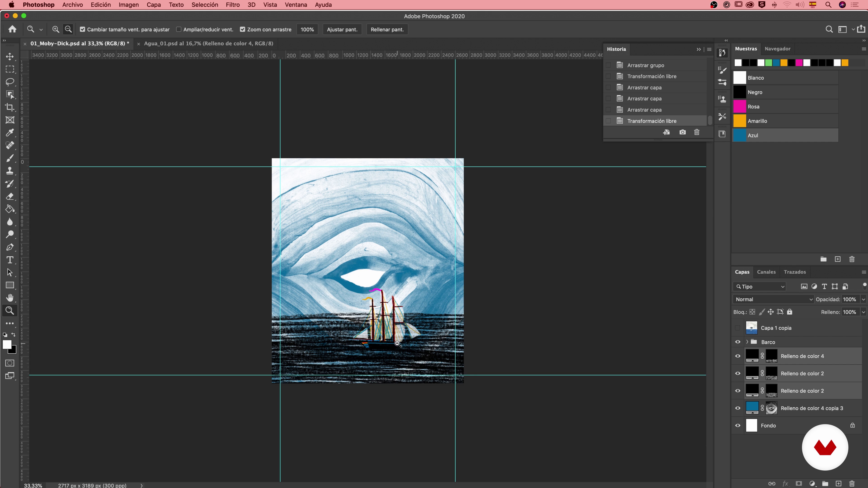Create new snapshot in Historia panel
868x488 pixels.
(682, 132)
